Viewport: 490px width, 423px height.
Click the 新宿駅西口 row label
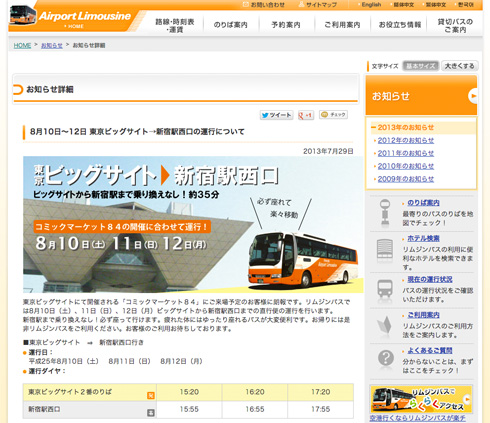tap(44, 409)
